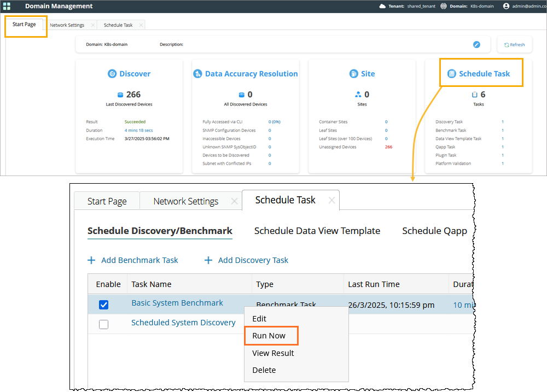Viewport: 547px width, 392px height.
Task: Choose View Result in context menu
Action: coord(273,353)
